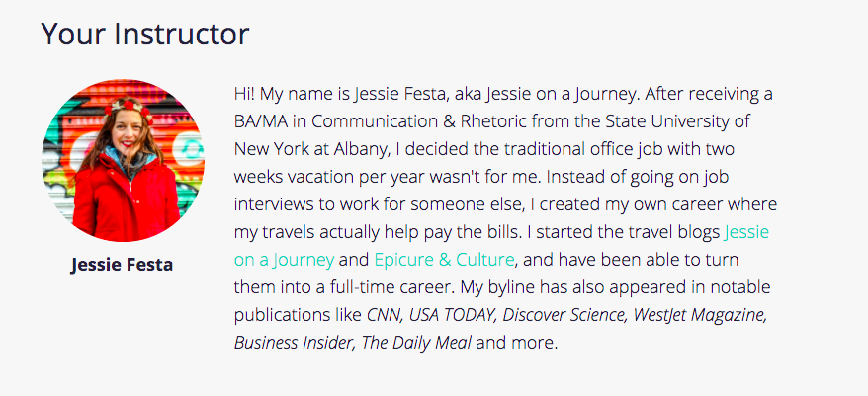The height and width of the screenshot is (396, 868).
Task: Click The Daily Meal publication name
Action: [x=416, y=343]
